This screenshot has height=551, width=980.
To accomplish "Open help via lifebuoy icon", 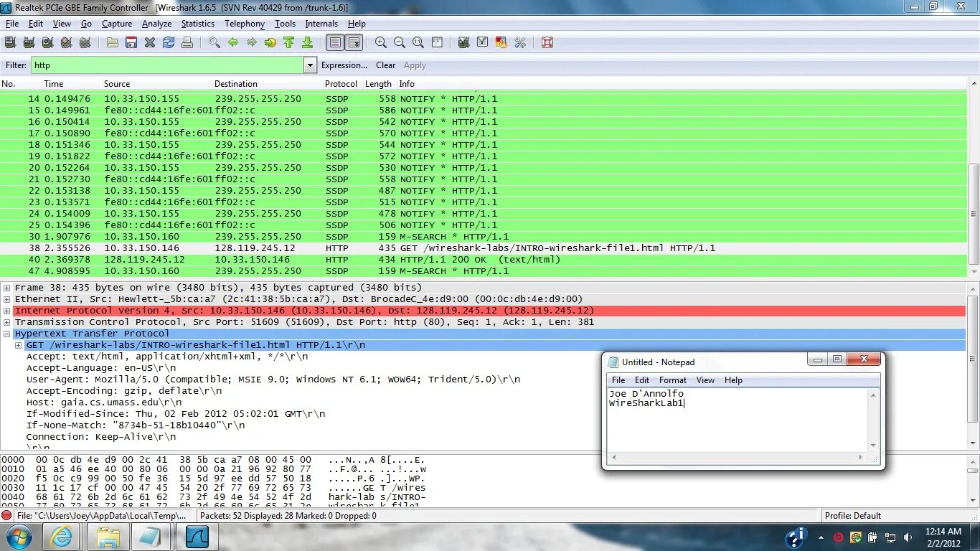I will 547,42.
